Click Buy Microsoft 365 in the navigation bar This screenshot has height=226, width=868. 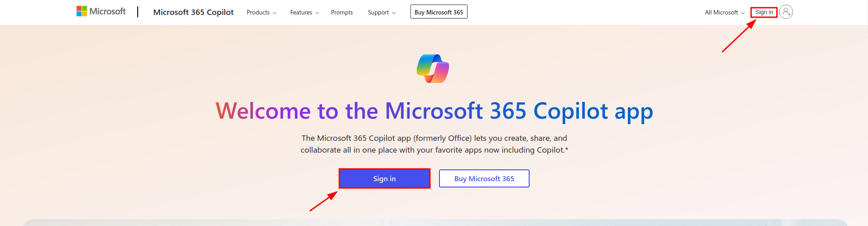(x=439, y=12)
